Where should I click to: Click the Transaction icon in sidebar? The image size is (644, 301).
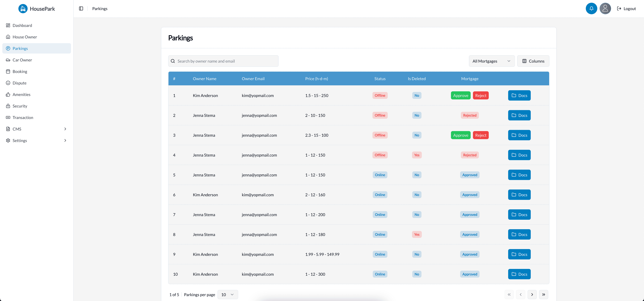pos(8,117)
